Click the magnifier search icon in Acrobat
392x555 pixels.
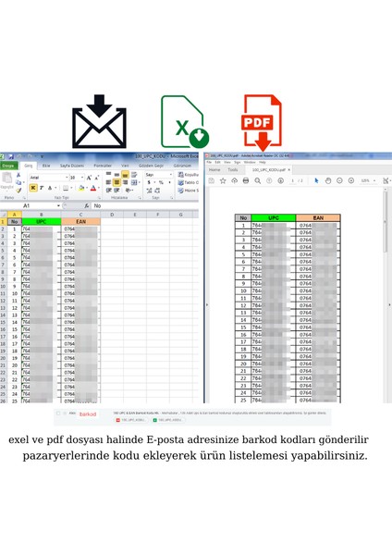[x=258, y=181]
